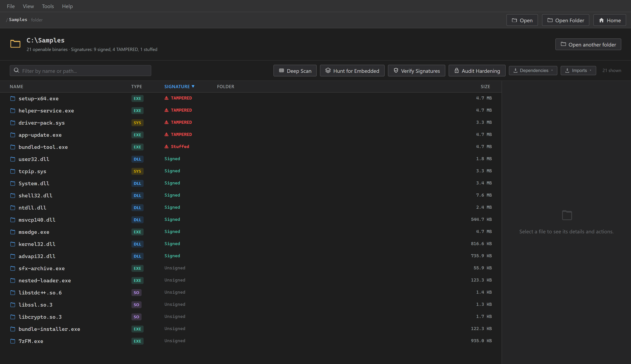Click the file icon beside 7zFM.exe
Image resolution: width=631 pixels, height=364 pixels.
coord(13,341)
